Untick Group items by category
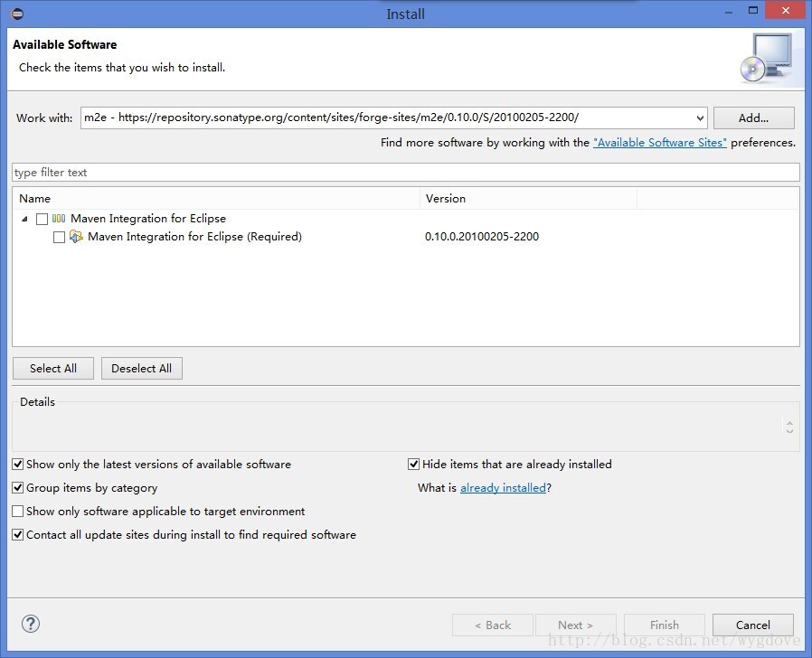 click(18, 488)
